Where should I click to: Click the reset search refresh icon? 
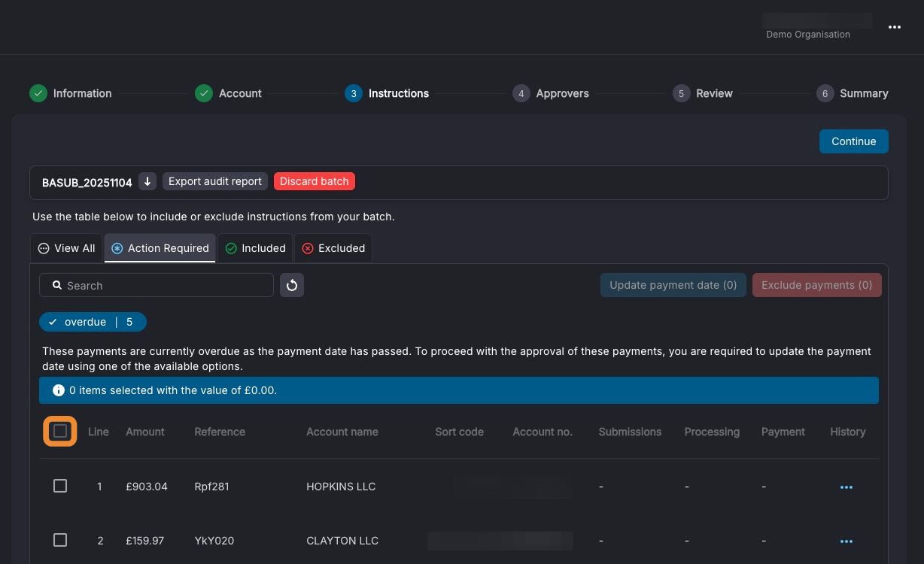click(x=292, y=285)
